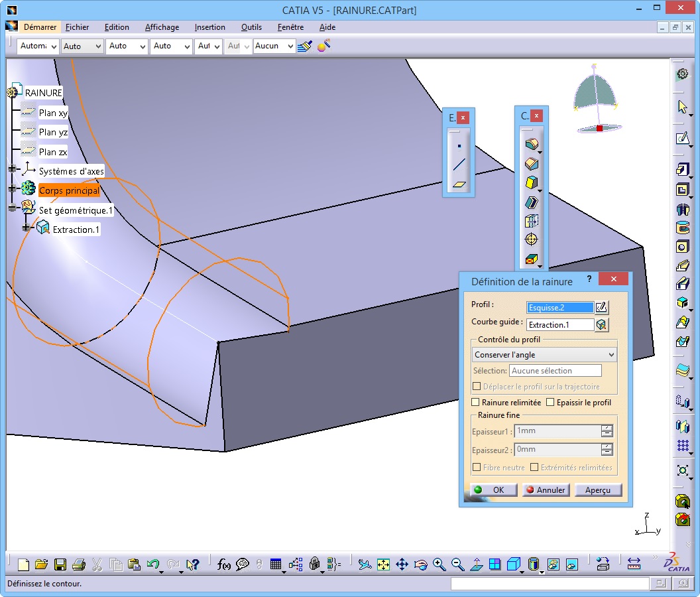Collapse the Set géométrique.1 tree node

[12, 207]
